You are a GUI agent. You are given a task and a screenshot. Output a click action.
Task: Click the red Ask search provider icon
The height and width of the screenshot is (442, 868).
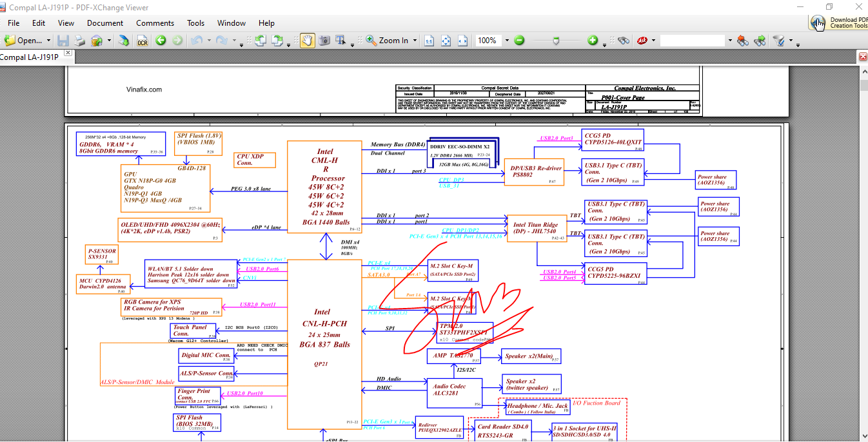[x=642, y=41]
